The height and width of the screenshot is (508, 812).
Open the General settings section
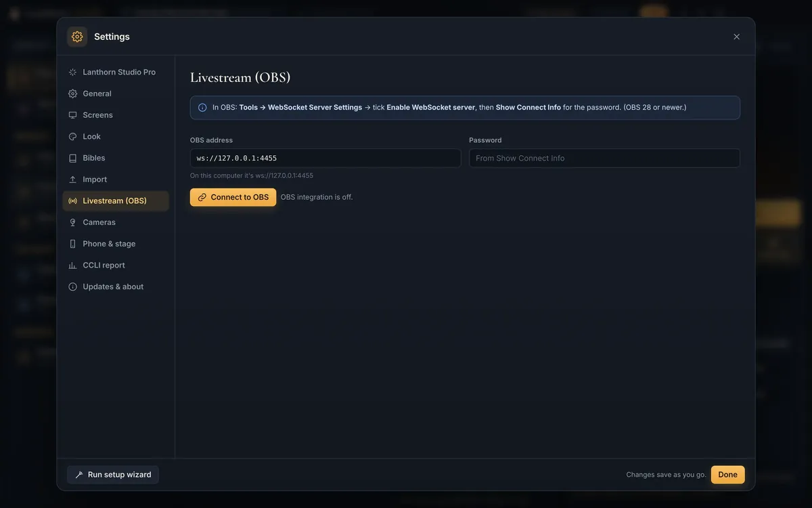pyautogui.click(x=116, y=93)
